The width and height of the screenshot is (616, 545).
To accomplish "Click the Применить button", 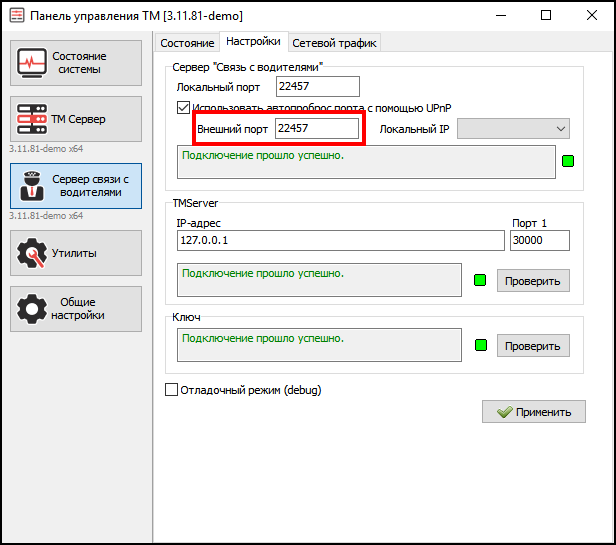I will pos(534,412).
